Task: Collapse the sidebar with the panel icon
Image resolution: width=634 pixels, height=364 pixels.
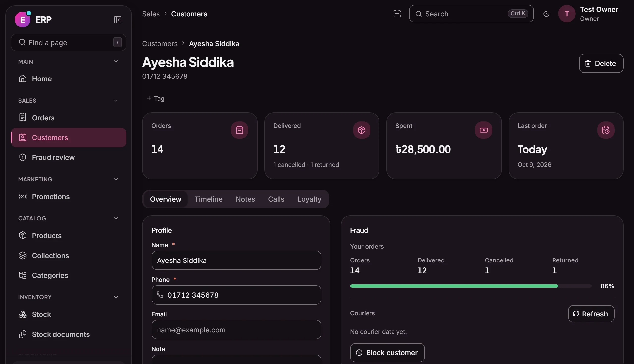Action: tap(117, 20)
